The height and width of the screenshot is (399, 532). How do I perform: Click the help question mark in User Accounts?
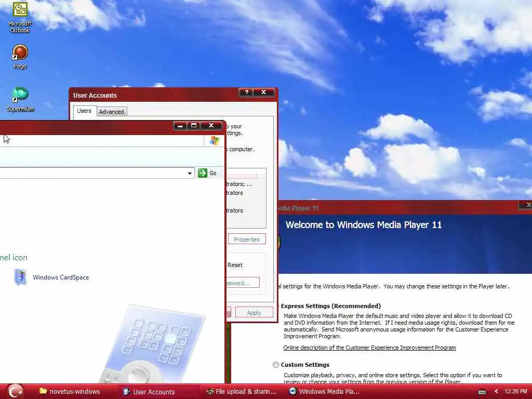(x=247, y=92)
